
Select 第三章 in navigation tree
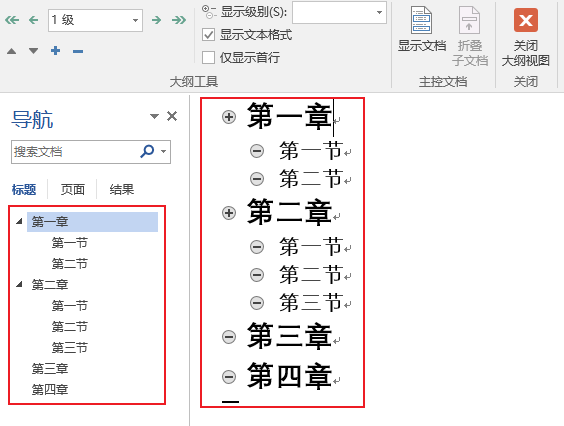(50, 368)
